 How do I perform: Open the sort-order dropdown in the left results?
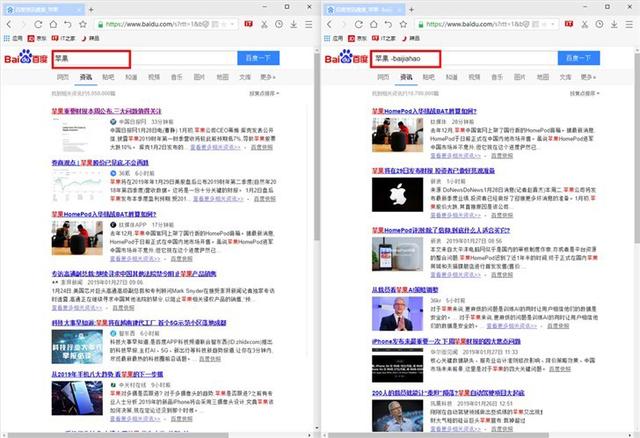(264, 93)
